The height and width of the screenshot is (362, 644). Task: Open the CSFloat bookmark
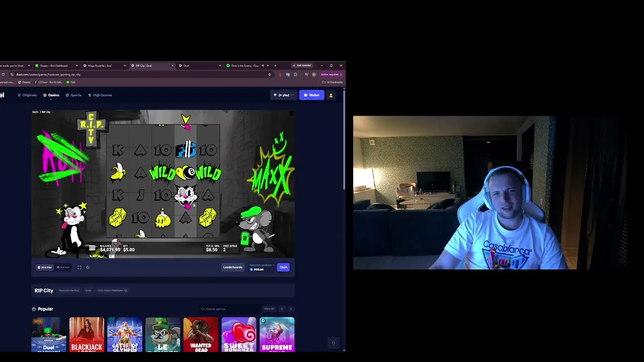click(x=48, y=82)
